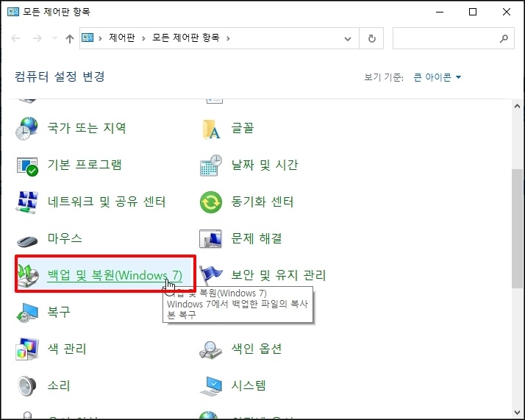Open 시스템 link
The image size is (525, 420).
coord(249,386)
